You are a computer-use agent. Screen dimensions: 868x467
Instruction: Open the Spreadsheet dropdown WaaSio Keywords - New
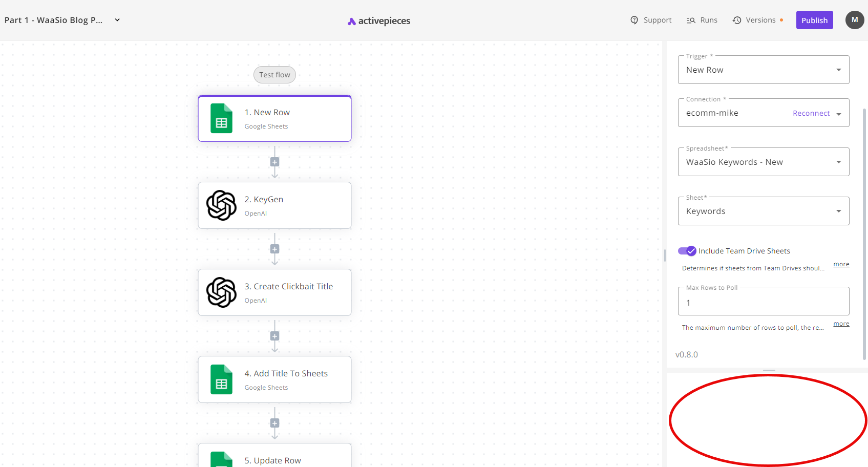(764, 162)
